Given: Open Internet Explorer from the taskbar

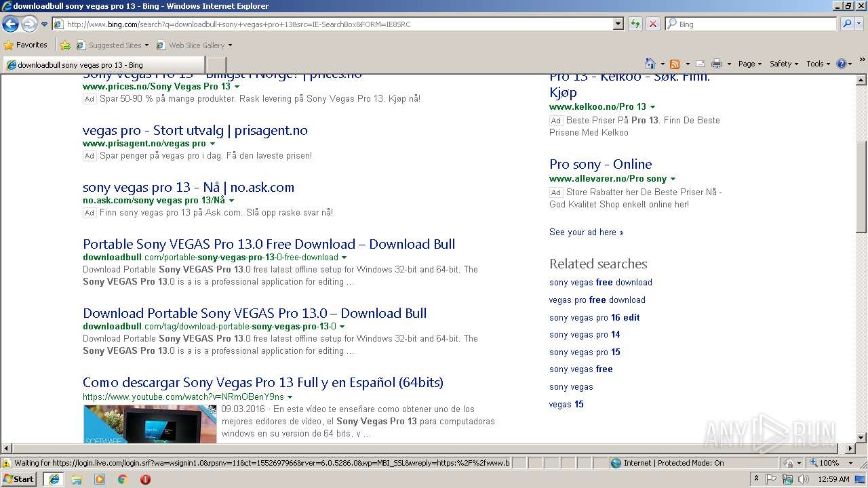Looking at the screenshot, I should point(54,479).
